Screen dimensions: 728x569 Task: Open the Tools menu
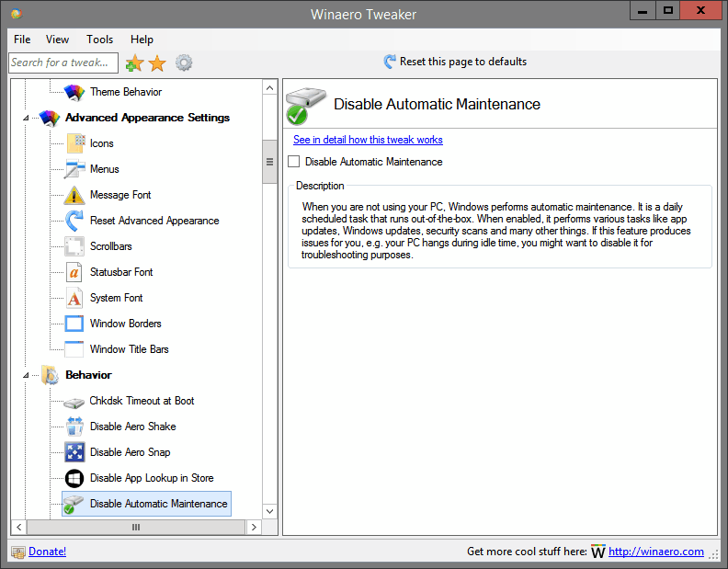[x=100, y=40]
